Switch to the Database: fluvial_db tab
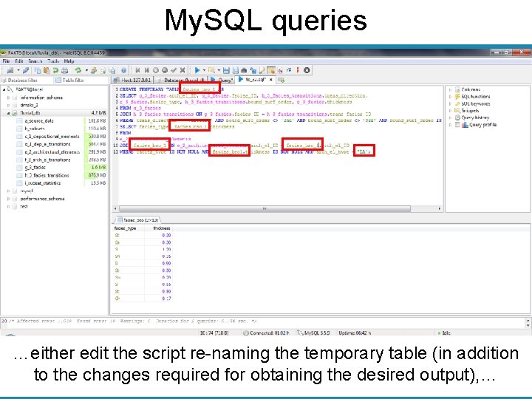This screenshot has width=532, height=399. click(180, 80)
